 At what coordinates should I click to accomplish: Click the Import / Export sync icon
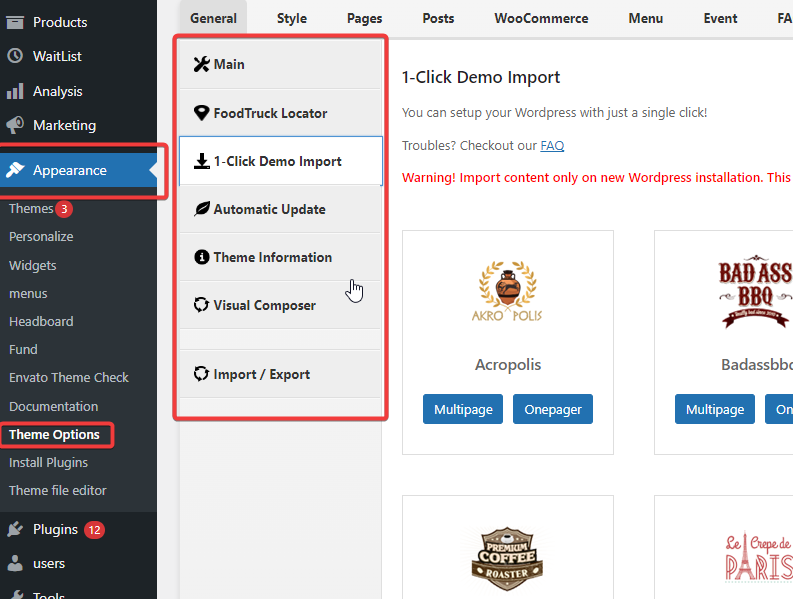click(x=201, y=374)
